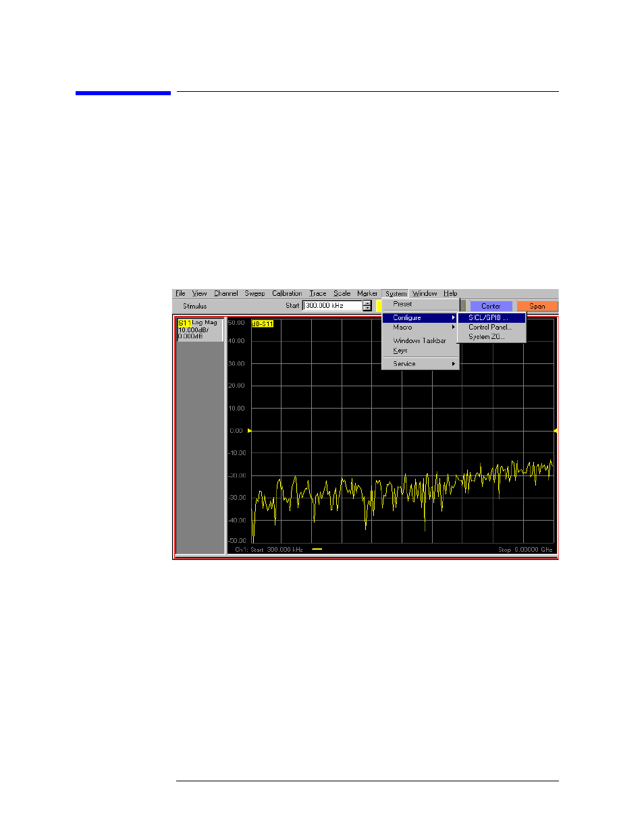Open the Marker menu

[x=367, y=294]
